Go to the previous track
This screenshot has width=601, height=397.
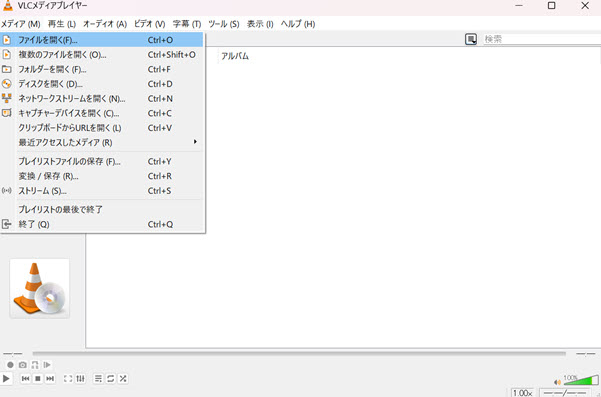(x=25, y=379)
